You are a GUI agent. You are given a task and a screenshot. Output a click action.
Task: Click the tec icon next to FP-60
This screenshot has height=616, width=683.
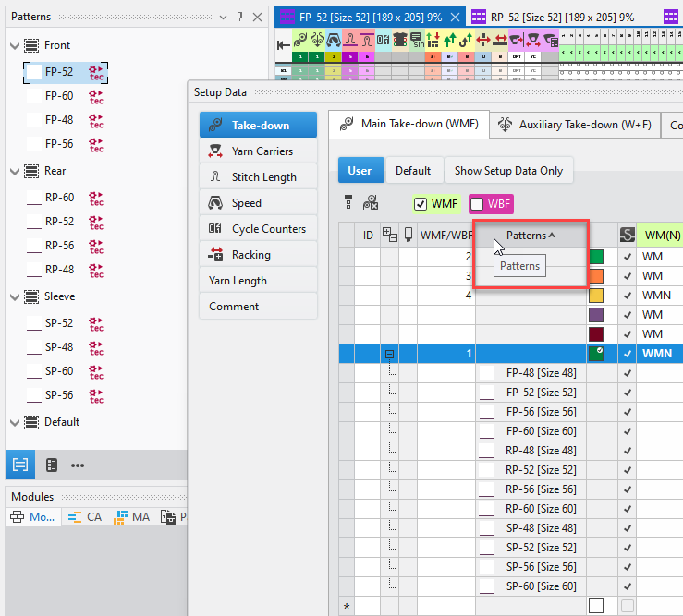click(95, 96)
